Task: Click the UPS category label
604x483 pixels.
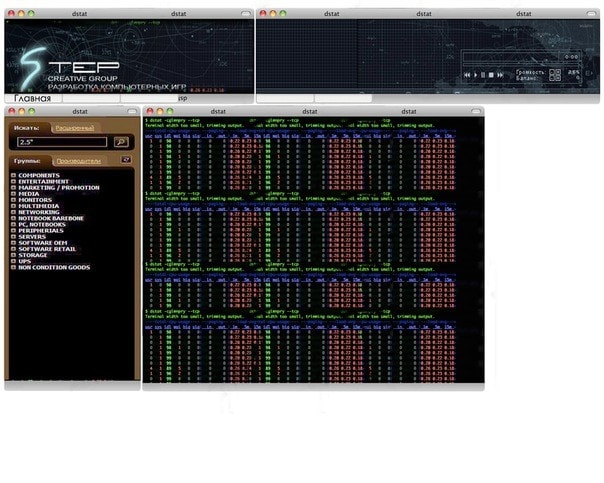Action: click(x=25, y=261)
